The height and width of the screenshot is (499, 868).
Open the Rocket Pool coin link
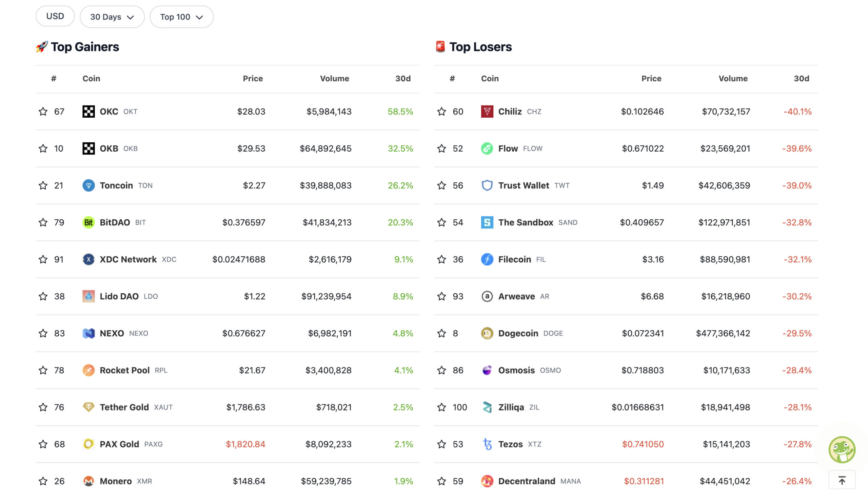coord(125,371)
